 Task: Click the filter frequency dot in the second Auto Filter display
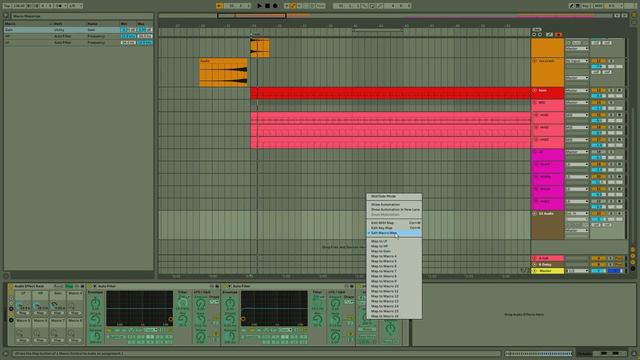(243, 320)
